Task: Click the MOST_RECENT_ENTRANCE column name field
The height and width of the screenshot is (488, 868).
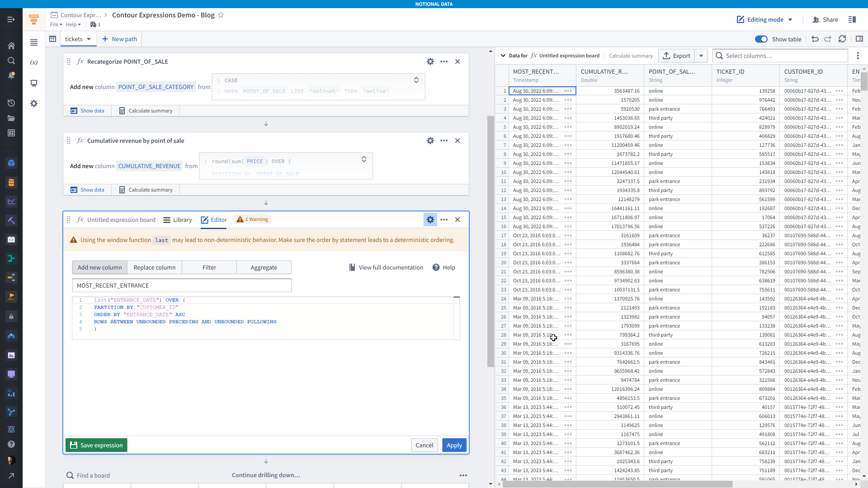Action: click(x=182, y=286)
